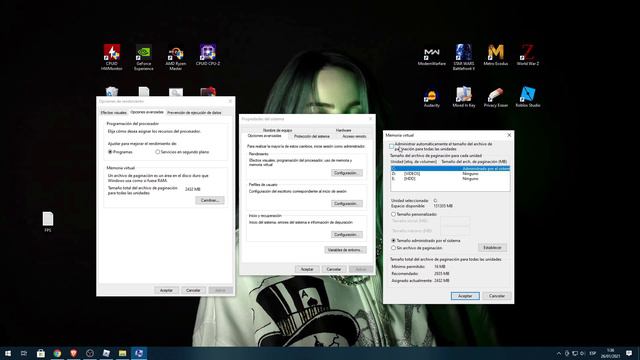Open the 'Protección del sistema' tab
640x360 pixels.
(x=312, y=136)
